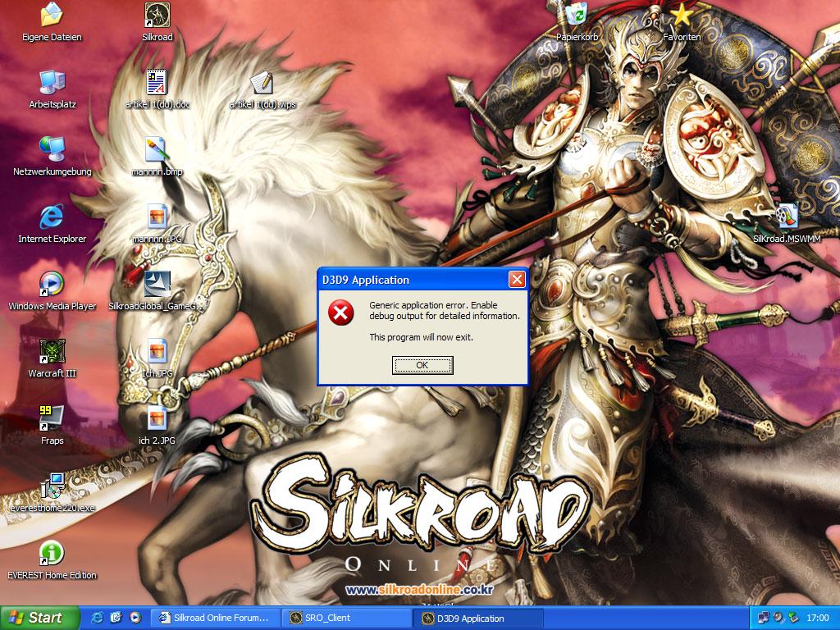Launch Internet Explorer from Quick Launch
Image resolution: width=840 pixels, height=630 pixels.
point(98,618)
